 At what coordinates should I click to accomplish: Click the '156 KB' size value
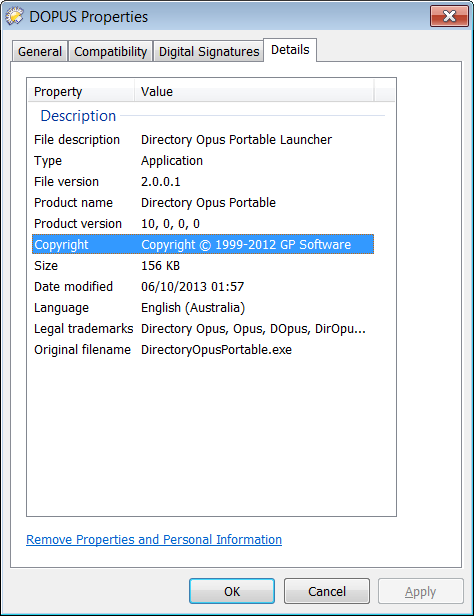[x=160, y=266]
